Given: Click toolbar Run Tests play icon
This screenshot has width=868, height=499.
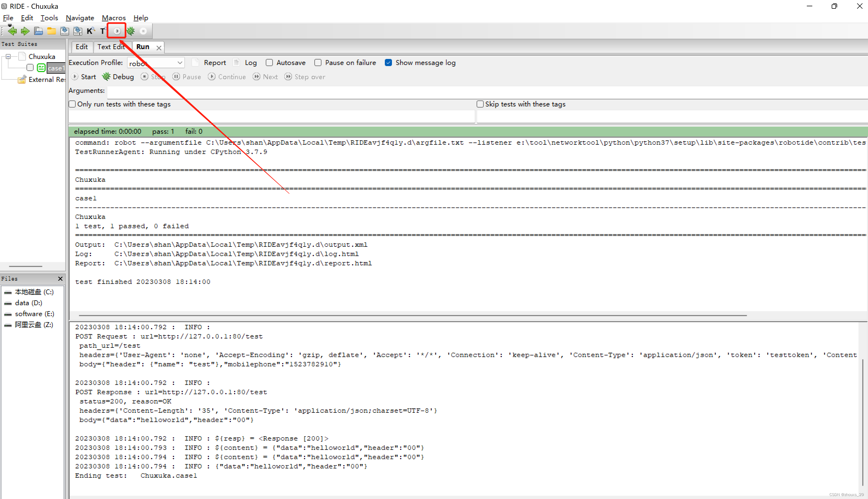Looking at the screenshot, I should pos(117,31).
